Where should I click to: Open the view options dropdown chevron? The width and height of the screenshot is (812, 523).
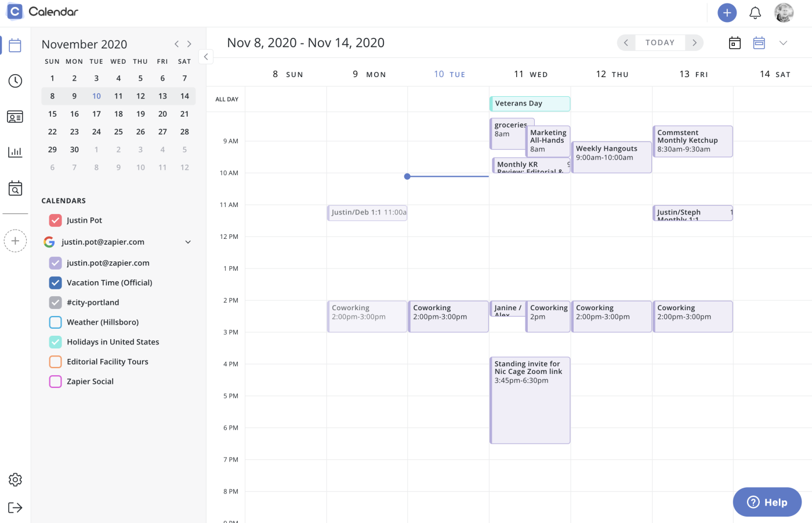tap(783, 43)
